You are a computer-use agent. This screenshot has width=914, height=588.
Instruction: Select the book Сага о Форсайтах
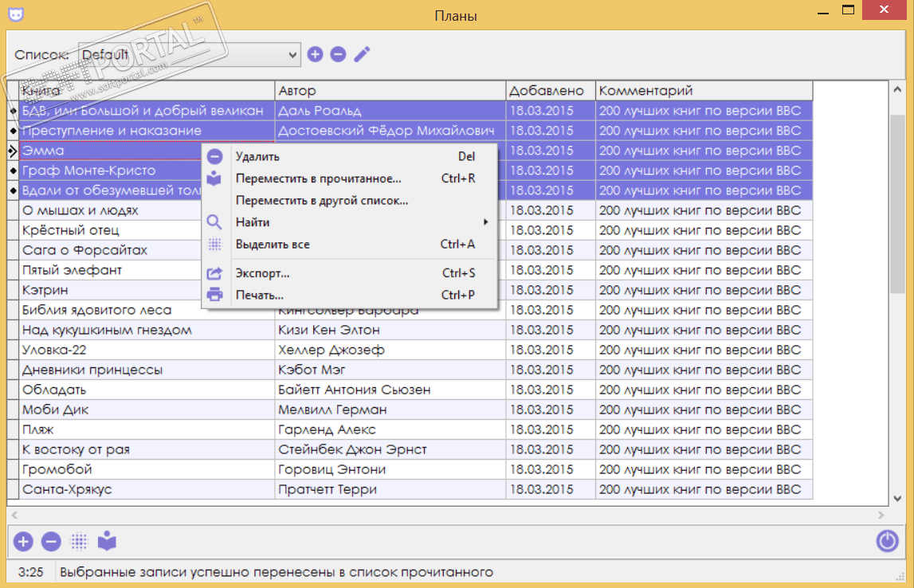(111, 250)
